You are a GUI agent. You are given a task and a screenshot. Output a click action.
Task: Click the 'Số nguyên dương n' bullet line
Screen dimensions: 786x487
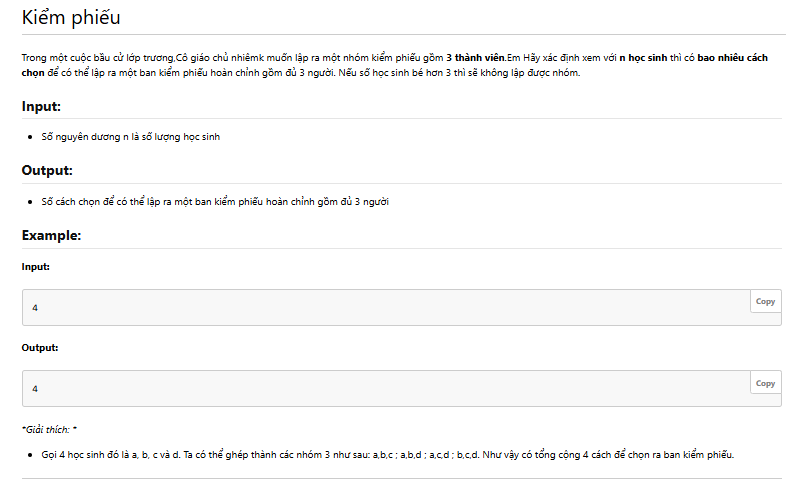[130, 137]
